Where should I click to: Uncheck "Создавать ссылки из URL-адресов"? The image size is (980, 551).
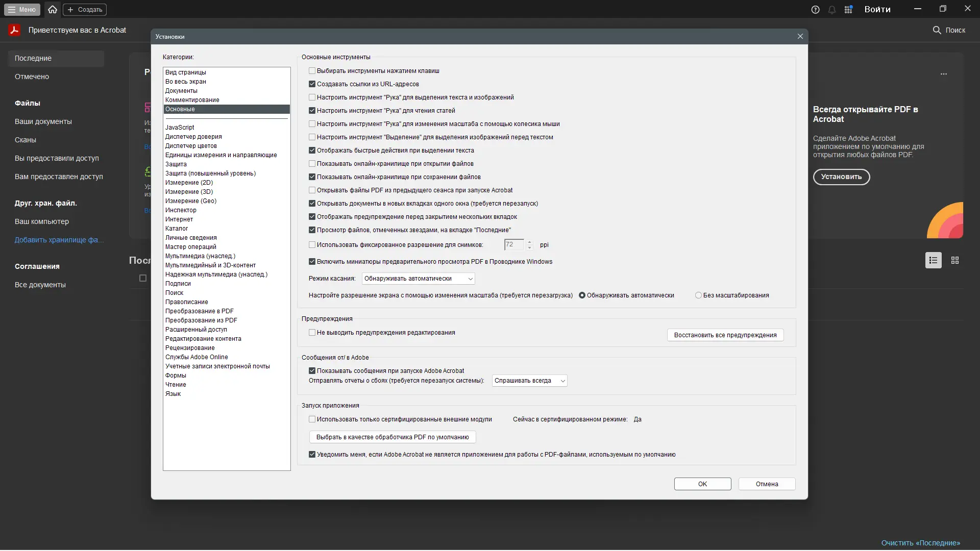pos(312,84)
